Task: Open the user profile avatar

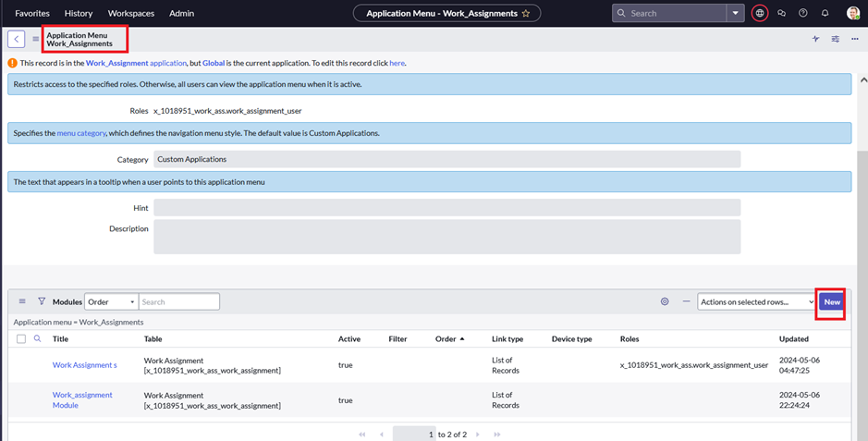Action: pyautogui.click(x=852, y=13)
